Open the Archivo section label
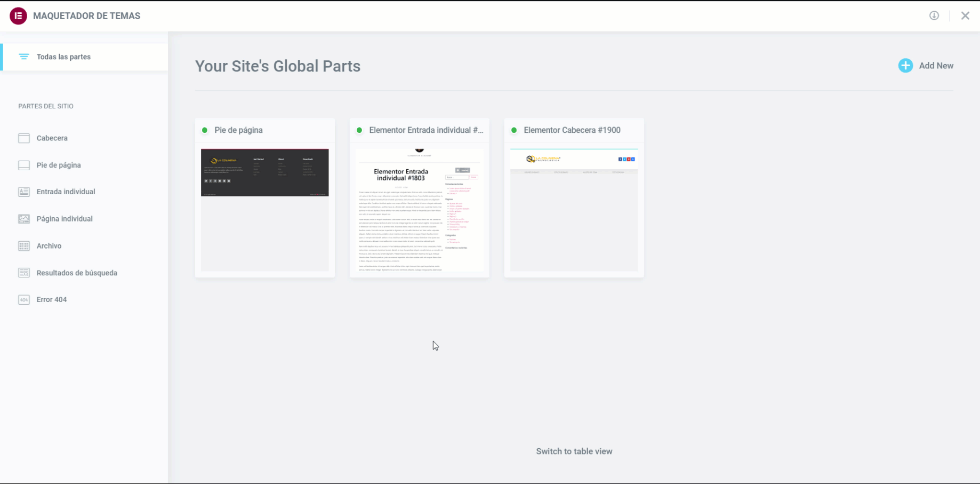980x484 pixels. click(49, 246)
